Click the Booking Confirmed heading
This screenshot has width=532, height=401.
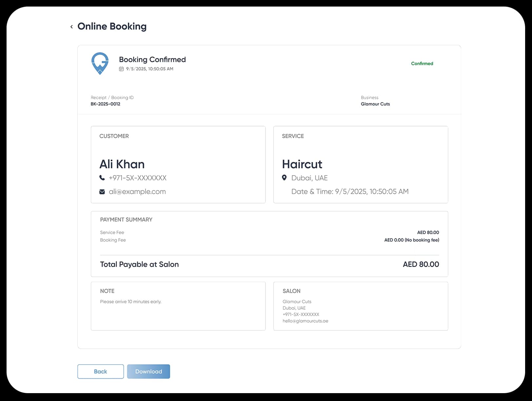(152, 59)
